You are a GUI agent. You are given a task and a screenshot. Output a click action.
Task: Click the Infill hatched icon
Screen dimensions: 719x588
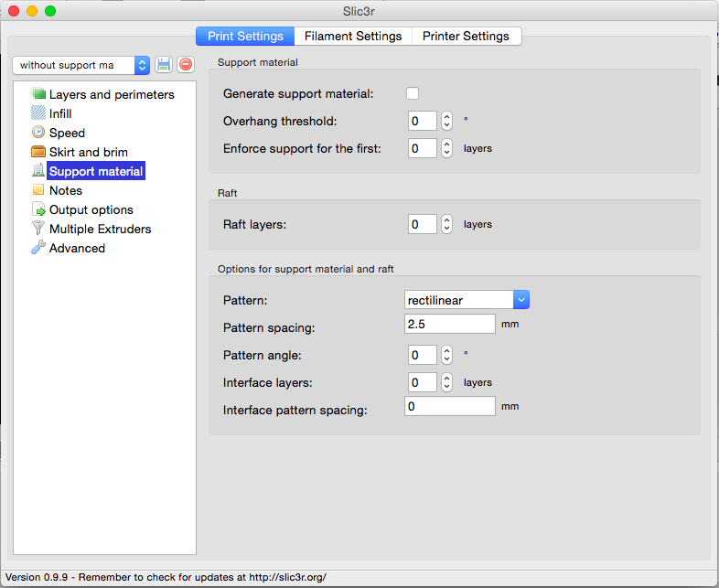click(x=38, y=113)
